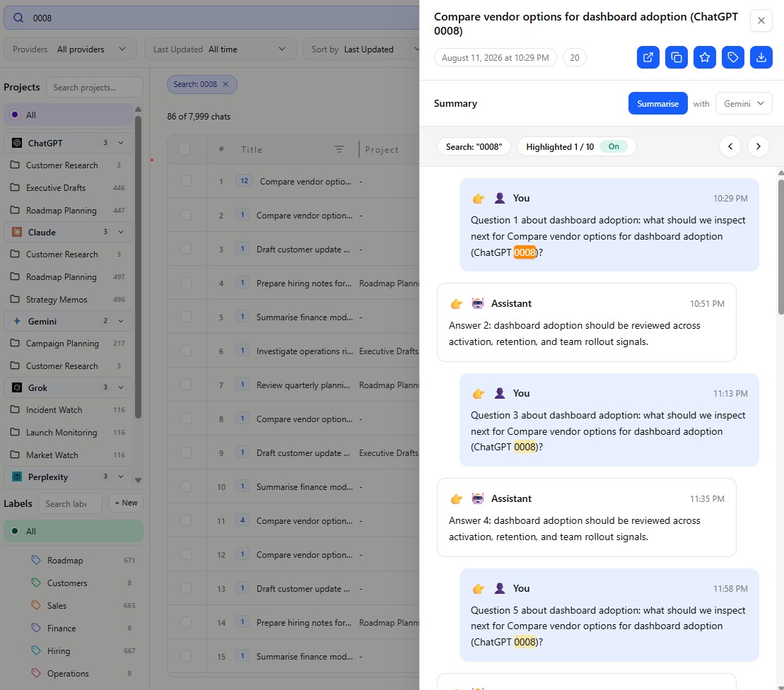Check the box for row 3
The height and width of the screenshot is (690, 784).
click(x=186, y=249)
